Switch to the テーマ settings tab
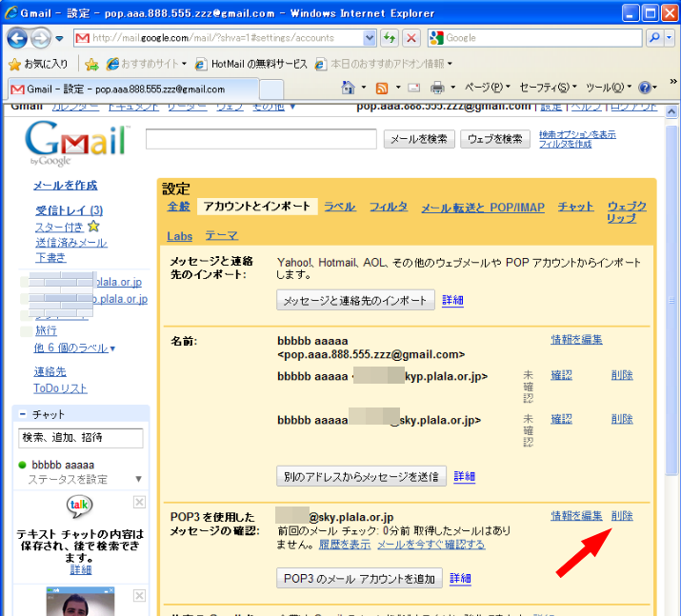The width and height of the screenshot is (681, 616). (222, 236)
